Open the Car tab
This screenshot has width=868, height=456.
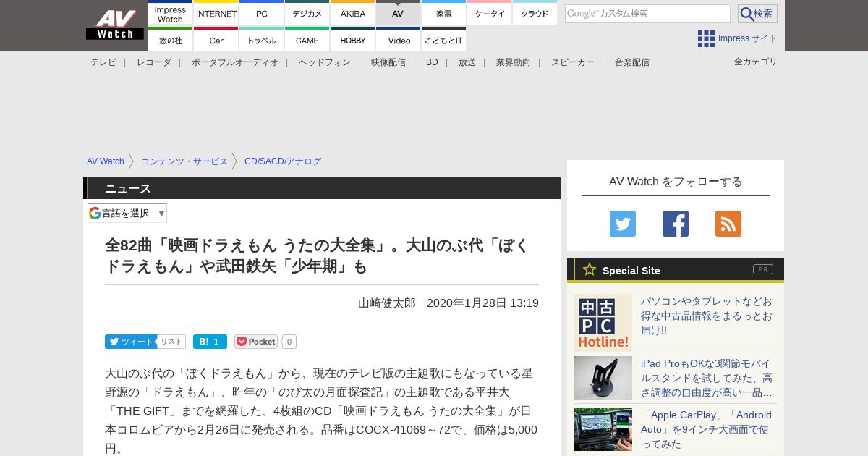pos(216,40)
